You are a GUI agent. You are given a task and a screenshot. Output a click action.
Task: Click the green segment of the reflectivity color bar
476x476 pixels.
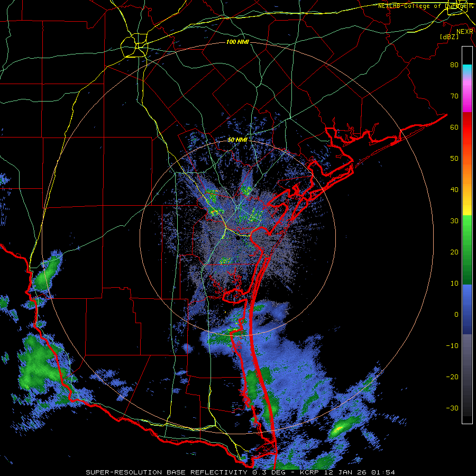pyautogui.click(x=467, y=250)
